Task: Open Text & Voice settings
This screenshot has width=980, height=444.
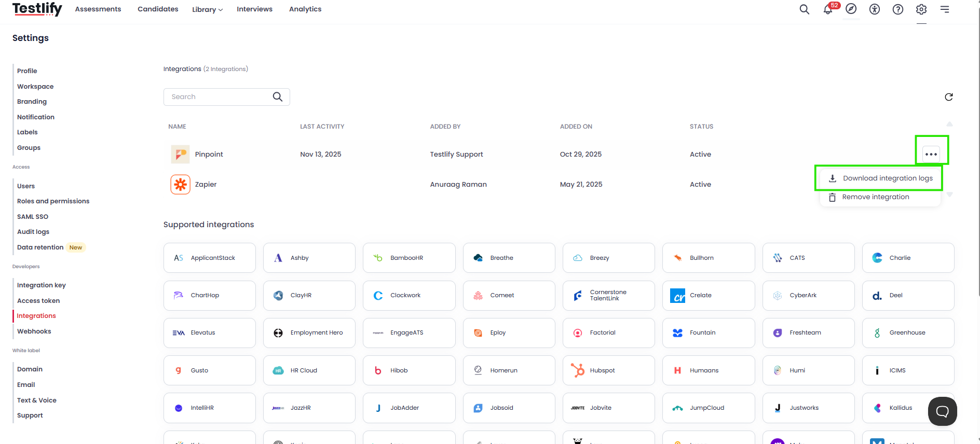Action: click(x=37, y=400)
